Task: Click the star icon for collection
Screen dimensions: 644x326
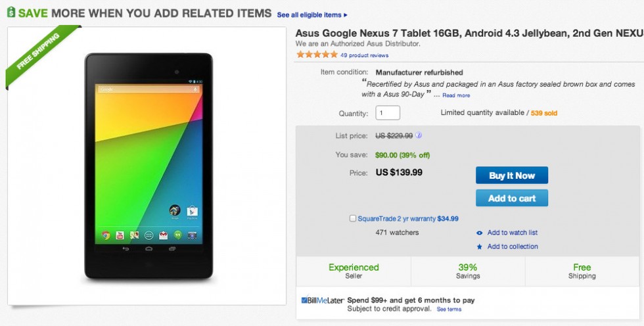Action: (x=480, y=247)
